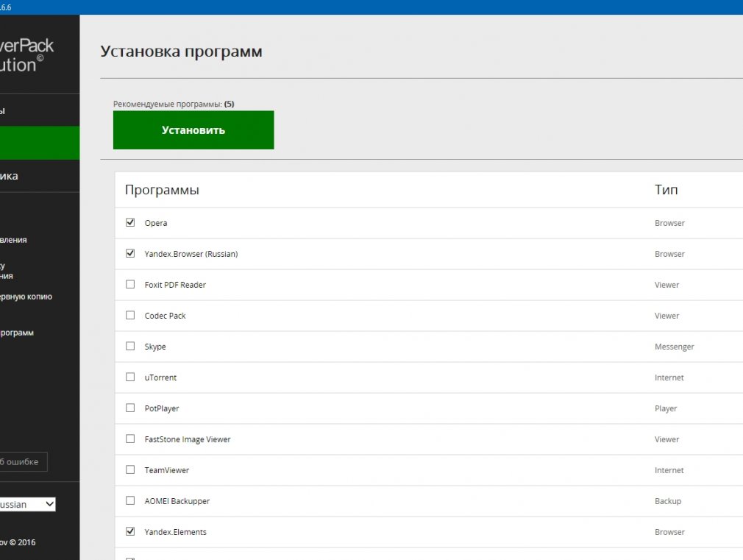
Task: Click the Программы column header
Action: [162, 190]
